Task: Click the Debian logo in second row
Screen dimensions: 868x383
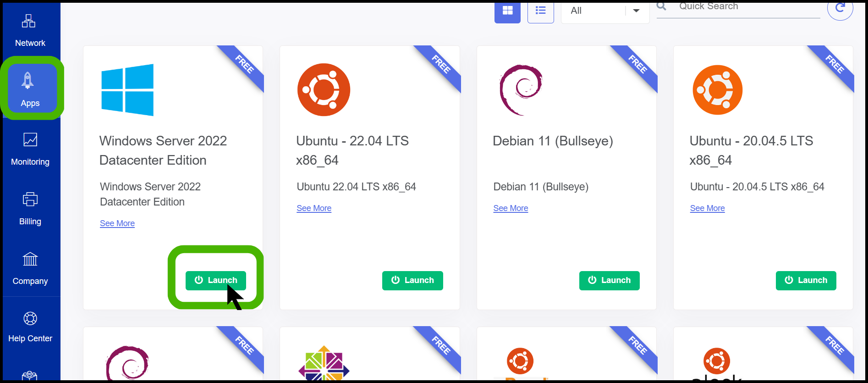Action: coord(128,363)
